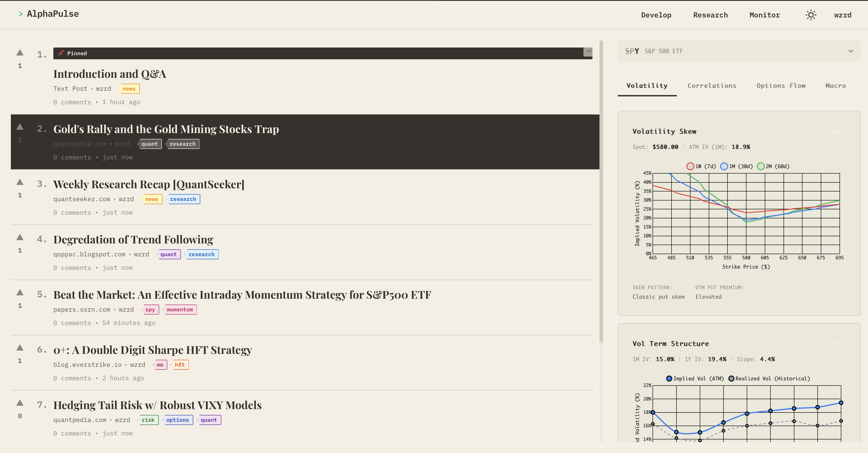Upvote the Gold's Rally post
Image resolution: width=868 pixels, height=453 pixels.
click(20, 127)
